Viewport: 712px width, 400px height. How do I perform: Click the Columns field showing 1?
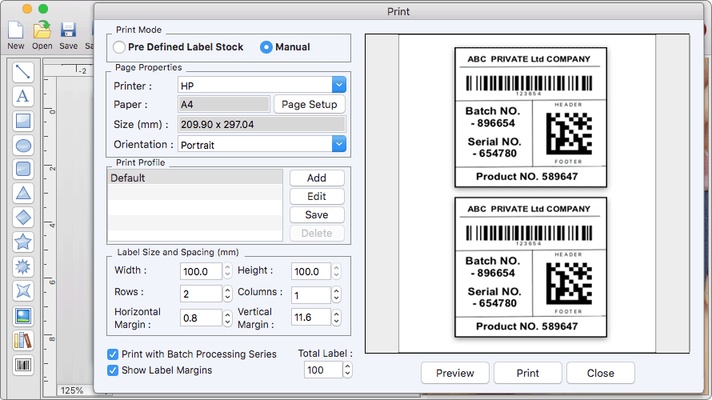tap(311, 295)
